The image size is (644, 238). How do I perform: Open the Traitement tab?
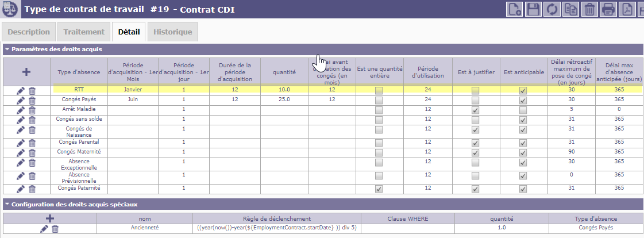click(x=84, y=32)
